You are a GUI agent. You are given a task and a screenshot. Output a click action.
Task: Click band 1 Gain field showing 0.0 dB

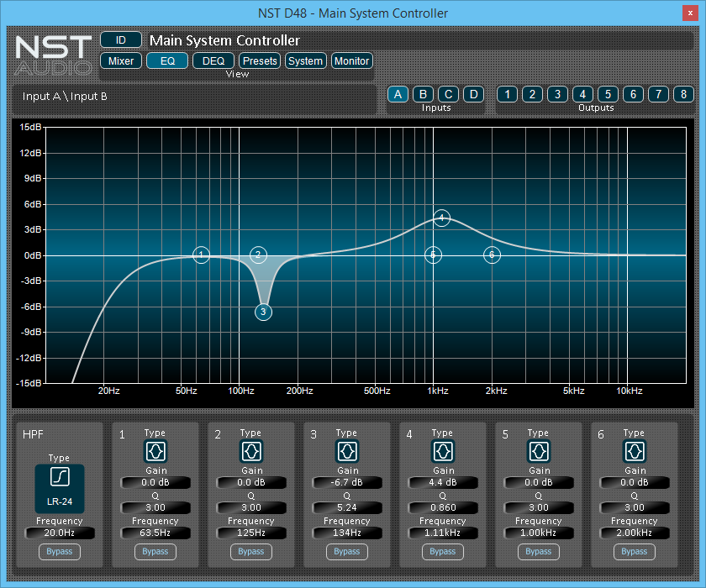(x=155, y=483)
